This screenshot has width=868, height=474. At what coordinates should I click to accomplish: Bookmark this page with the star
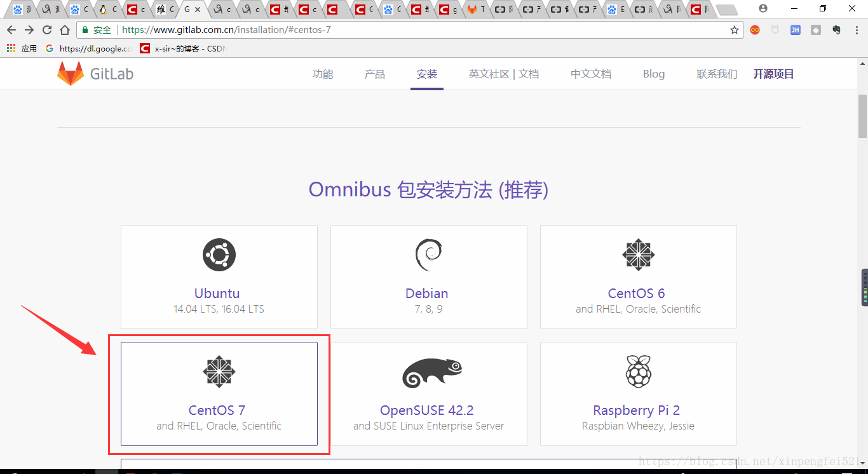tap(735, 30)
